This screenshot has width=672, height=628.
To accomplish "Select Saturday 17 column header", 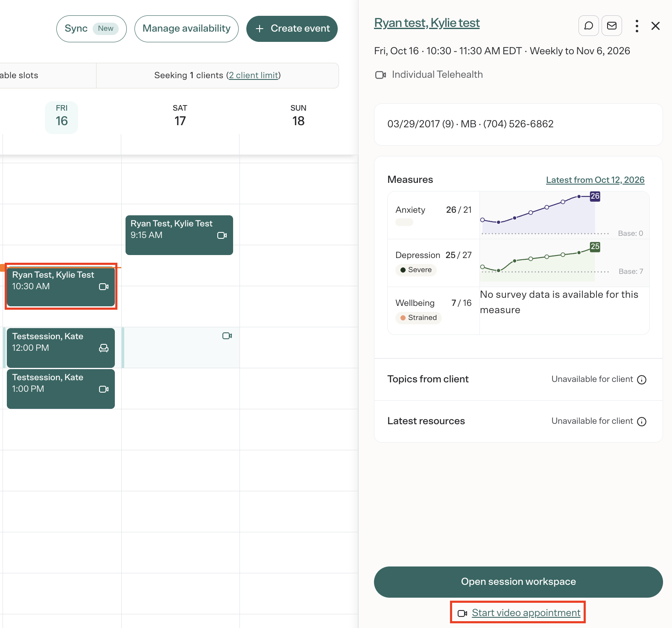I will 180,116.
